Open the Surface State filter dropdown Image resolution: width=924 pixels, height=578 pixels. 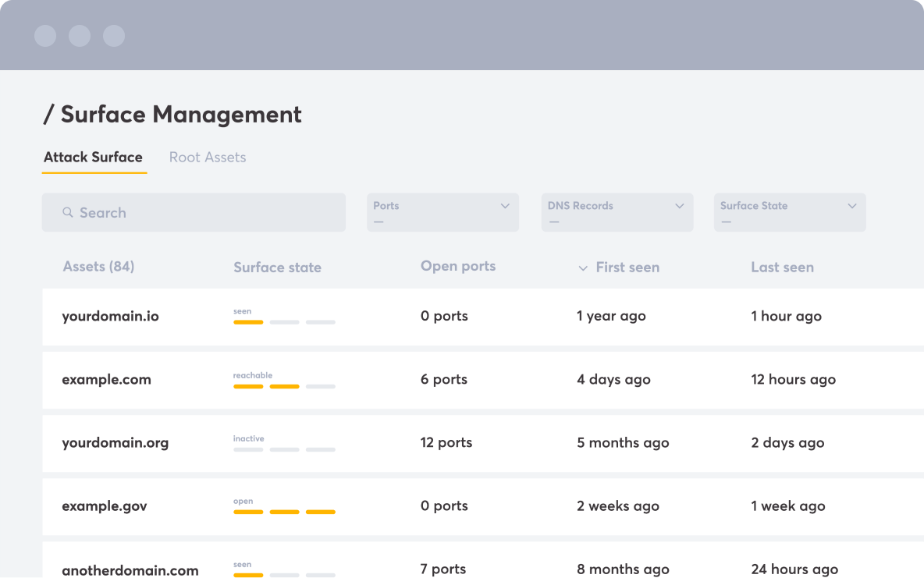790,212
